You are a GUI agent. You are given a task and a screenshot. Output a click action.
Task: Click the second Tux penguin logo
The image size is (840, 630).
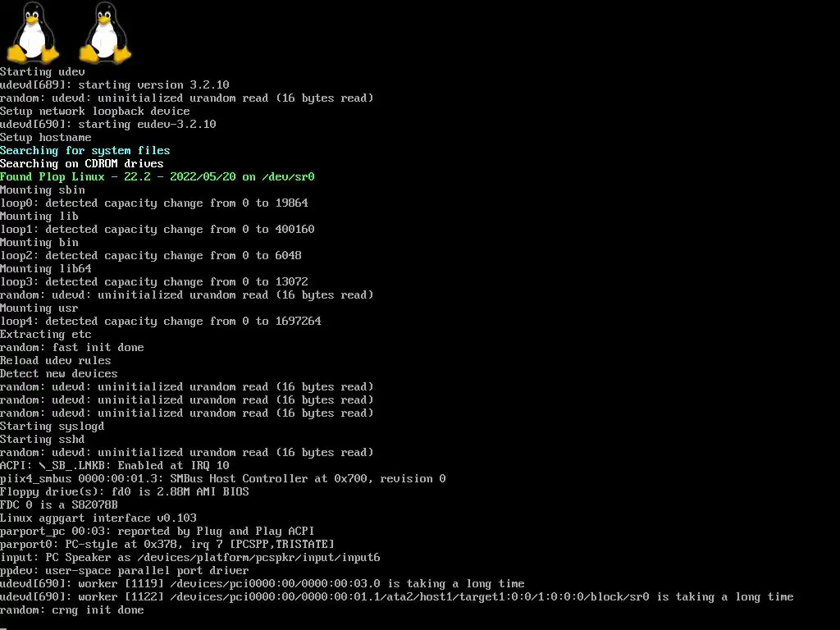(x=105, y=33)
